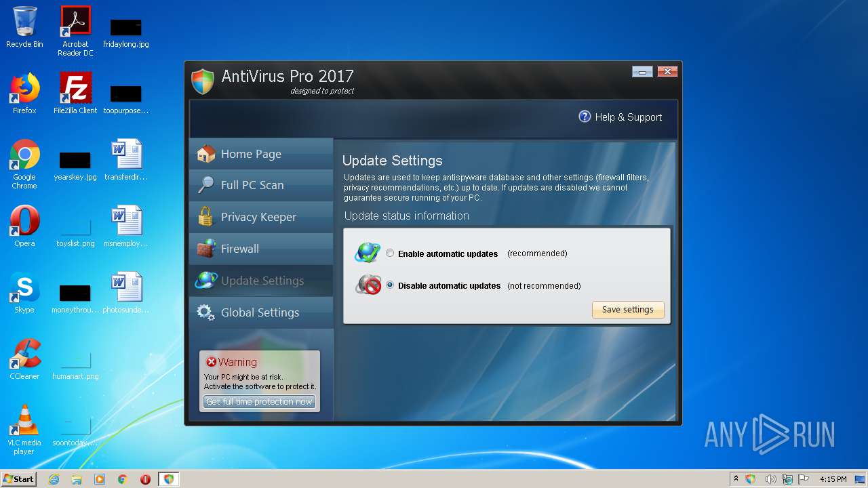Open Opera from the taskbar
This screenshot has height=488, width=868.
coord(145,479)
